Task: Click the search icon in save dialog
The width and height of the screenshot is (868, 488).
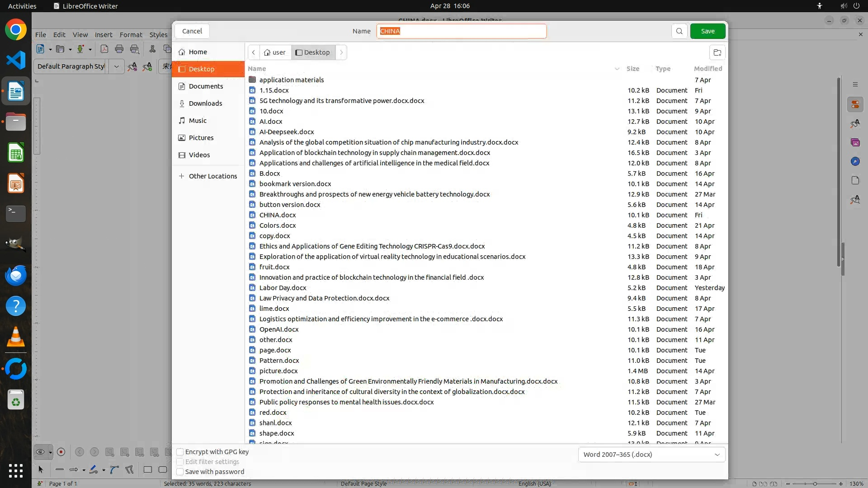Action: pos(679,31)
